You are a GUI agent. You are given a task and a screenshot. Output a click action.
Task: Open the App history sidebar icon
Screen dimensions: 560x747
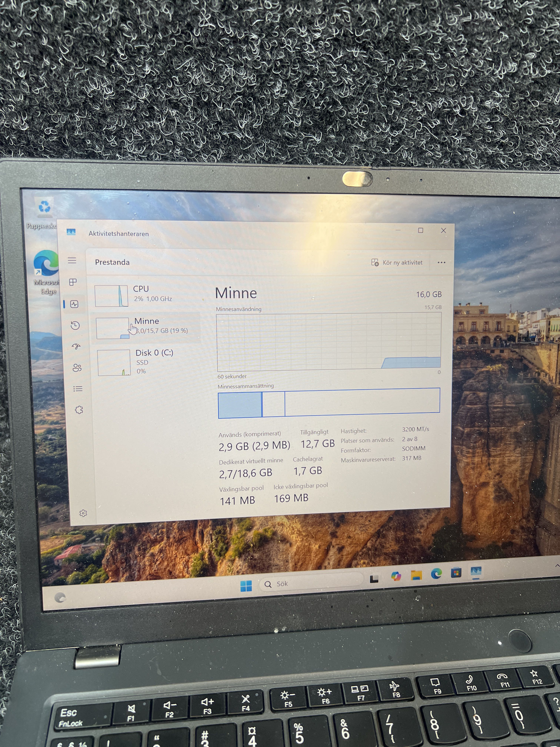75,326
